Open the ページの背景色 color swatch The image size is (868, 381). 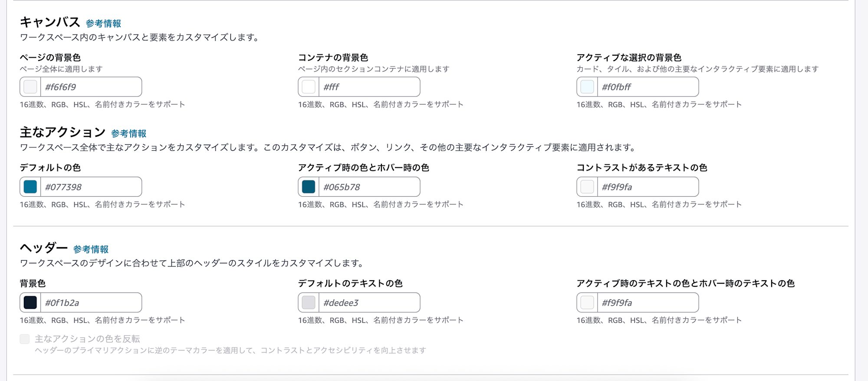pyautogui.click(x=30, y=87)
